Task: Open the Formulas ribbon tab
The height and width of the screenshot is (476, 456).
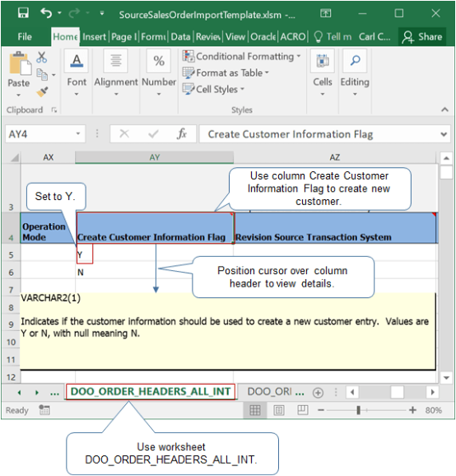Action: click(x=154, y=37)
